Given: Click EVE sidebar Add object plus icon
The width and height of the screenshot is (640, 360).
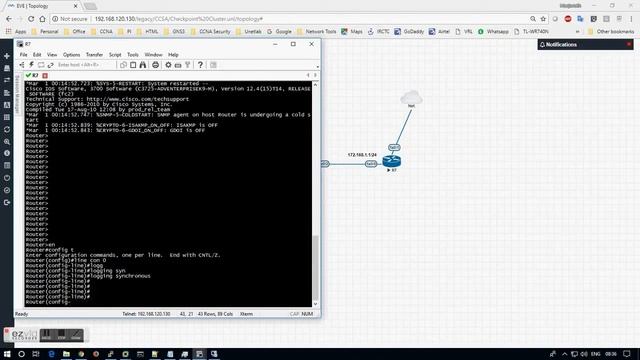Looking at the screenshot, I should pyautogui.click(x=7, y=56).
